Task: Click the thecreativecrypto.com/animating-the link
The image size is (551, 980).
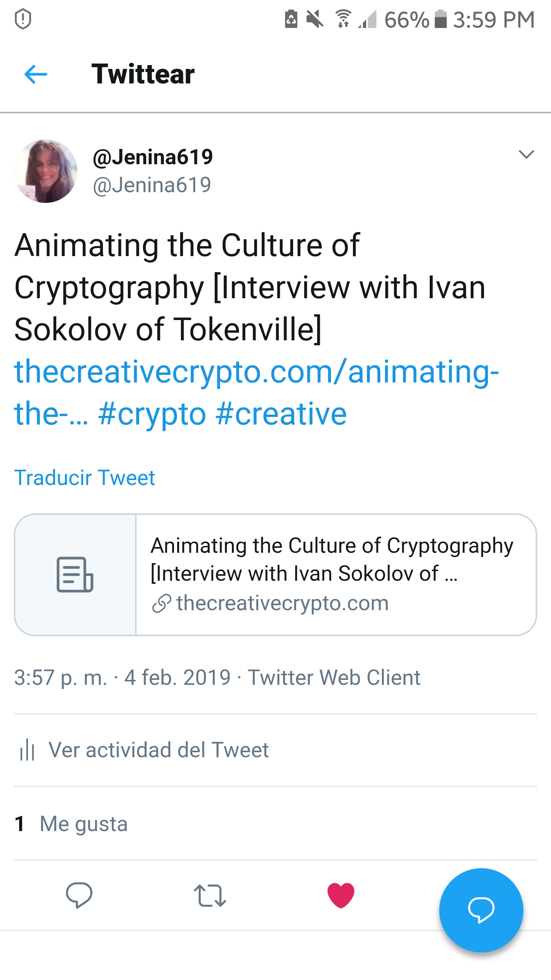Action: coord(256,392)
